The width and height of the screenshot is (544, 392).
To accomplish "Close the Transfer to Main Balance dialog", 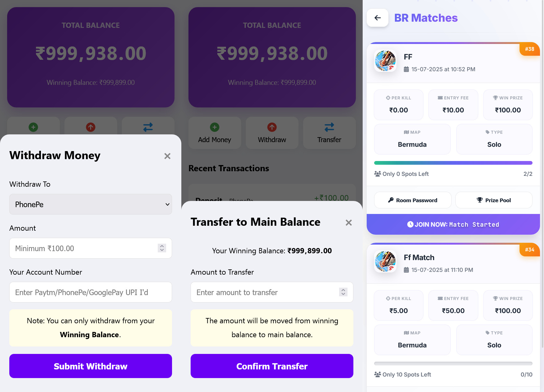I will tap(349, 223).
